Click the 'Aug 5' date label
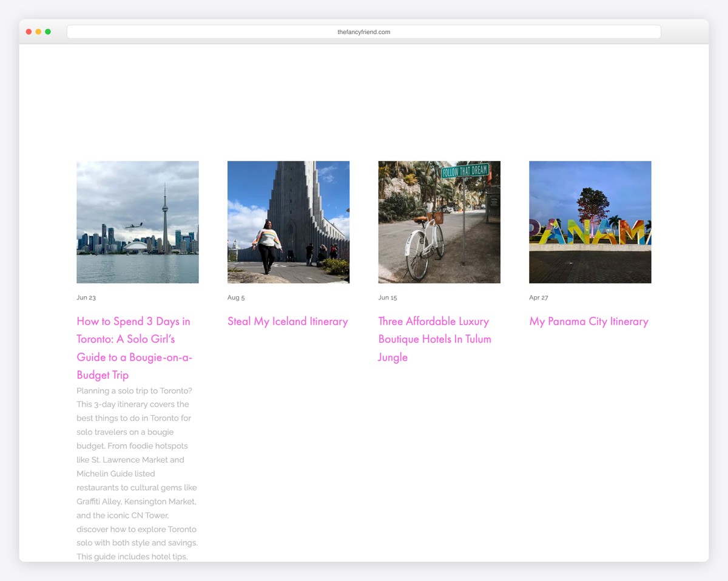Screen dimensions: 728x581 tap(236, 297)
